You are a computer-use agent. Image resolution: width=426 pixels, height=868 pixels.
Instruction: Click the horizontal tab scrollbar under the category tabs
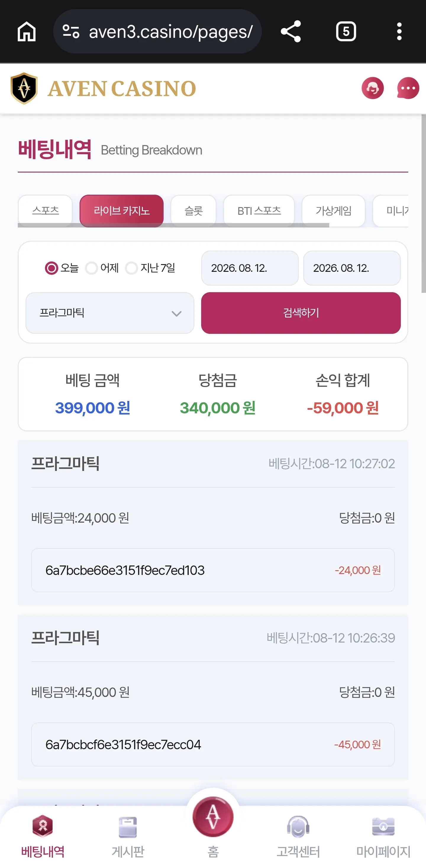tap(173, 225)
